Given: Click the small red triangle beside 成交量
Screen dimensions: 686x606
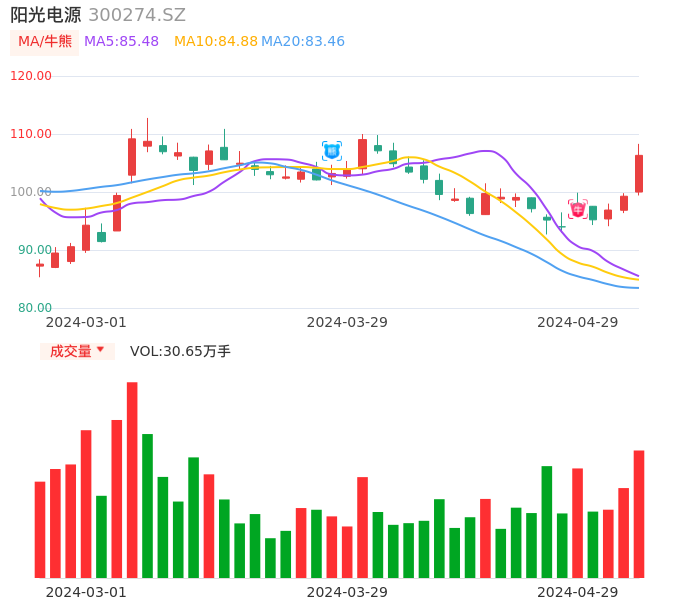Looking at the screenshot, I should point(100,350).
